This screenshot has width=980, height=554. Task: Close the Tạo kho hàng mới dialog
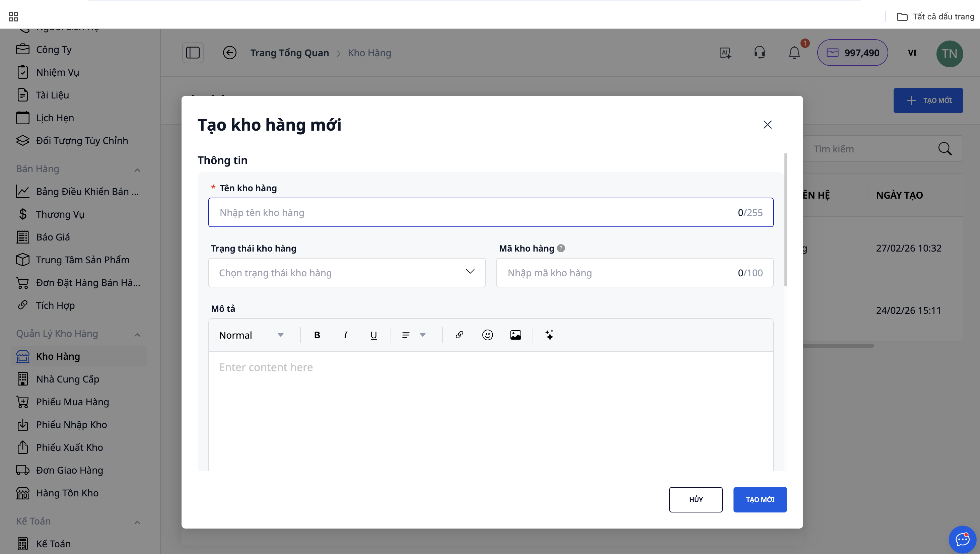[767, 125]
